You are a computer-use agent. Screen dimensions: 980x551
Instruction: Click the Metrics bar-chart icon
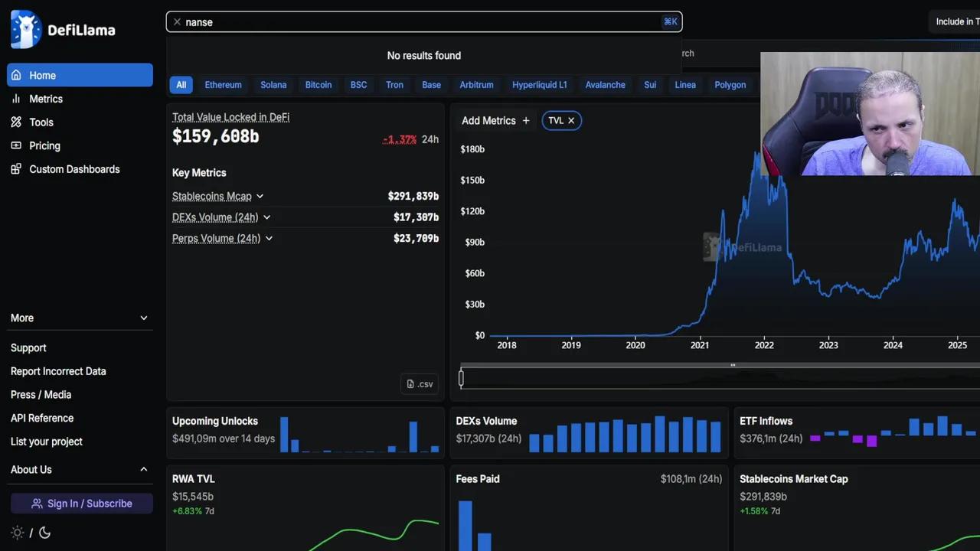(x=16, y=99)
